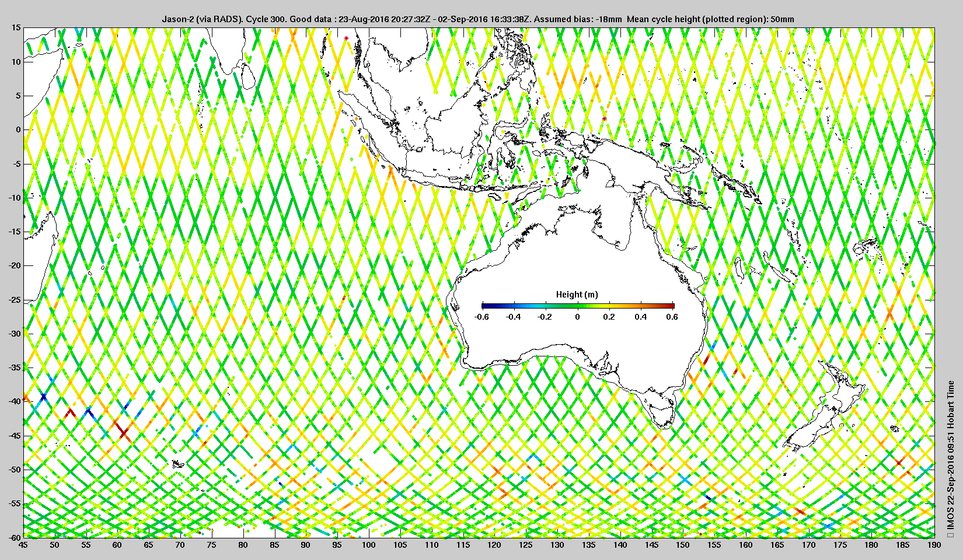Click the 0.4 colorbar tick label

point(641,317)
